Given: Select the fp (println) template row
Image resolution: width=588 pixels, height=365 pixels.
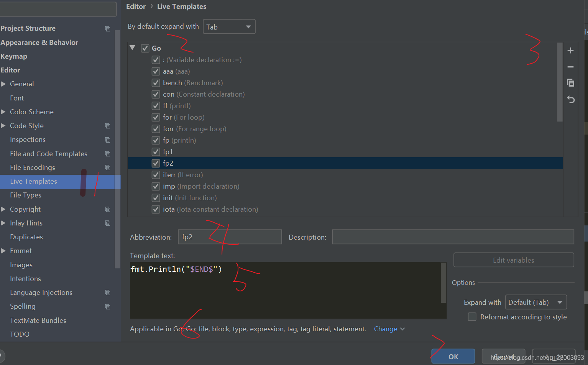Looking at the screenshot, I should pyautogui.click(x=345, y=140).
